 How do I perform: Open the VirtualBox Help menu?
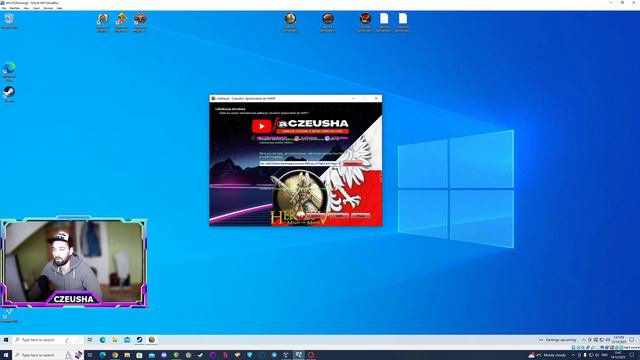pos(60,8)
